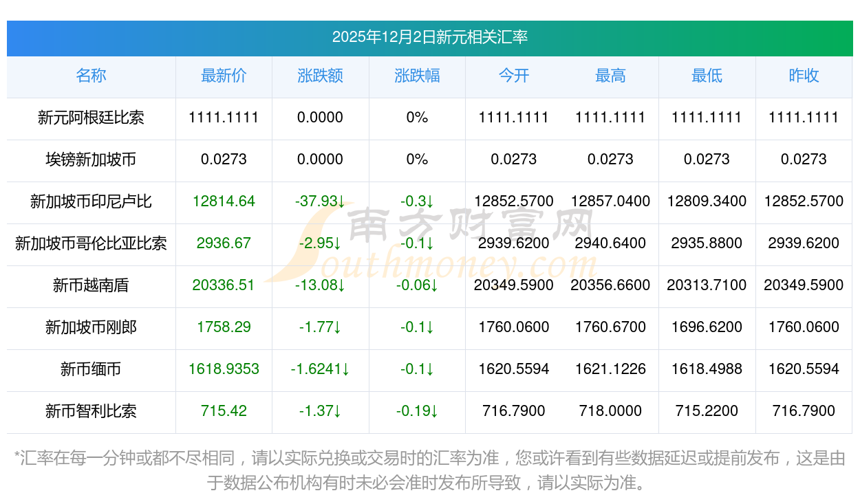Viewport: 860px width, 504px height.
Task: Click the percent change -0.3↓
Action: [417, 201]
